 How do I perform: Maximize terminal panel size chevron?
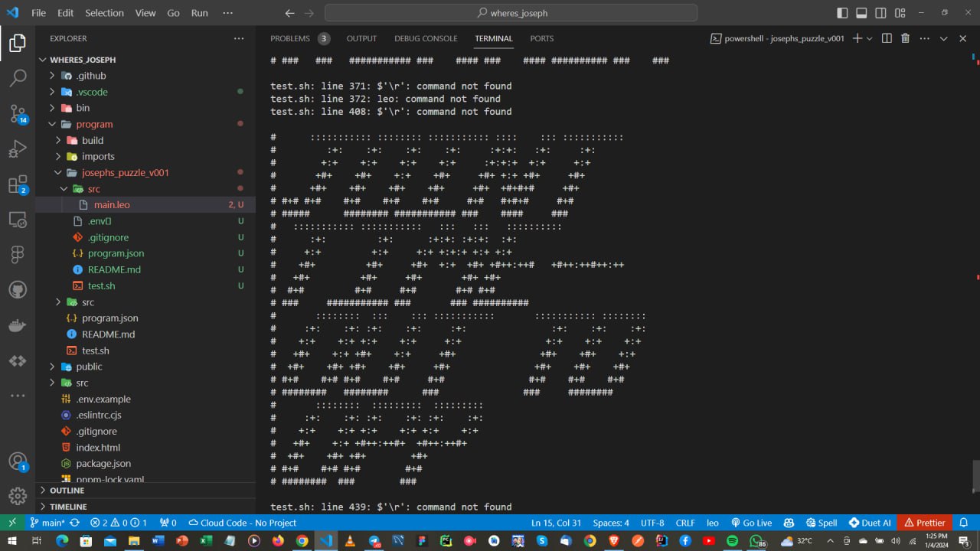[x=943, y=38]
